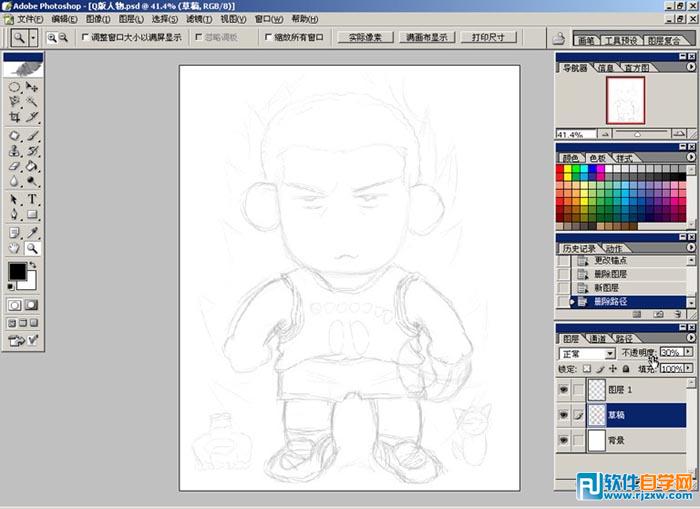Select the Eyedropper tool

click(32, 231)
